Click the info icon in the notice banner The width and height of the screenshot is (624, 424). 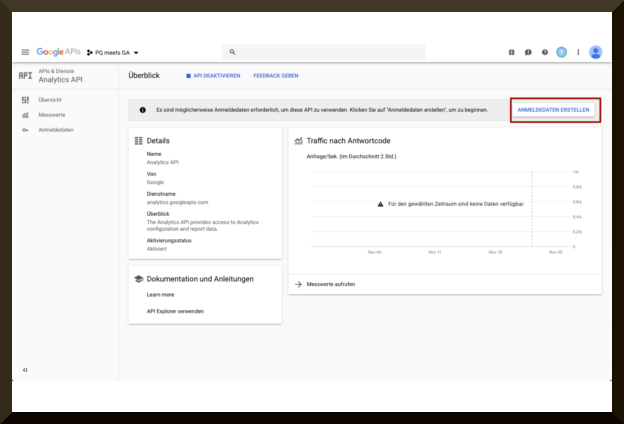142,110
